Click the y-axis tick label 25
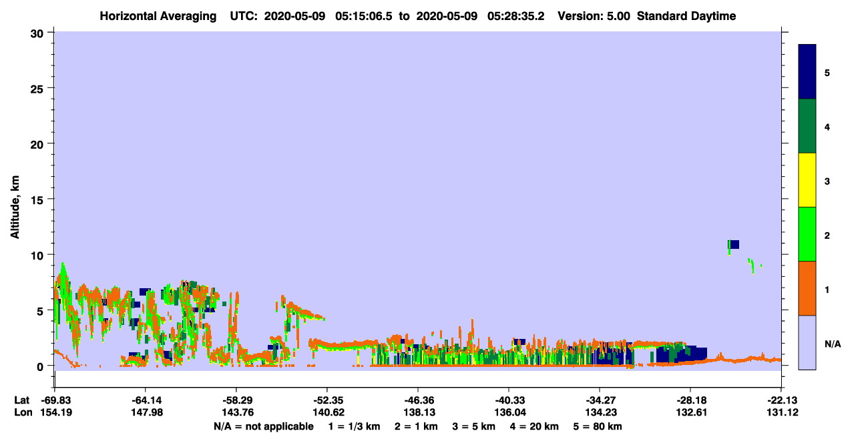 38,88
